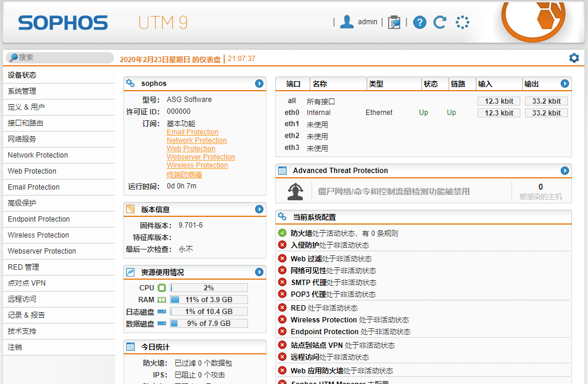Click the botnet detection icon under Advanced Threat Protection
The height and width of the screenshot is (384, 588).
(292, 191)
